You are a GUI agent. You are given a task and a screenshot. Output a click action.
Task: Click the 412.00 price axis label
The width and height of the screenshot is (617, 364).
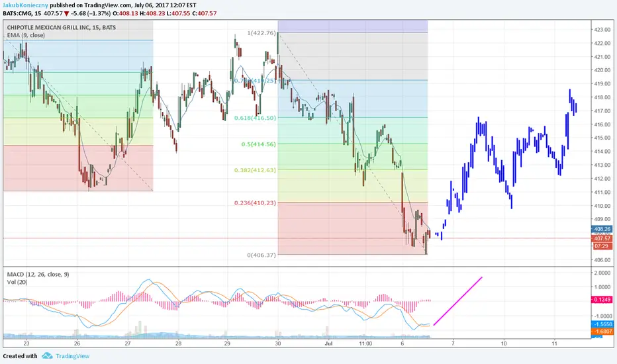tap(602, 179)
